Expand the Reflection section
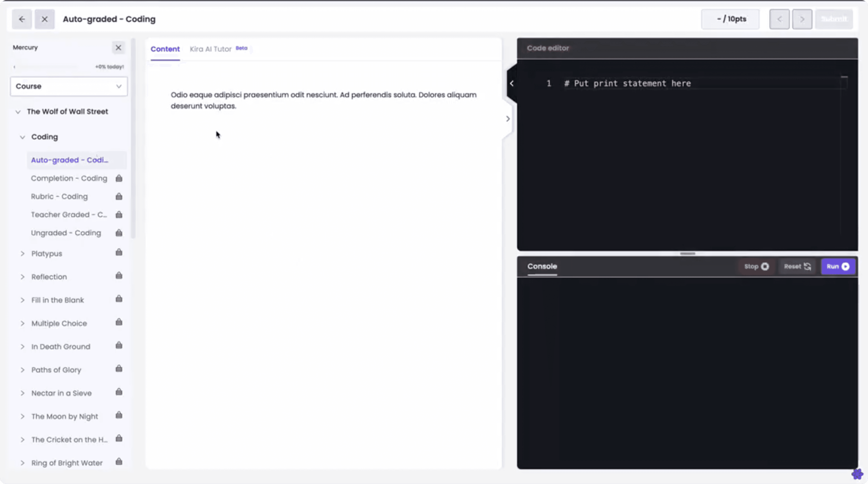The height and width of the screenshot is (484, 868). (x=22, y=277)
